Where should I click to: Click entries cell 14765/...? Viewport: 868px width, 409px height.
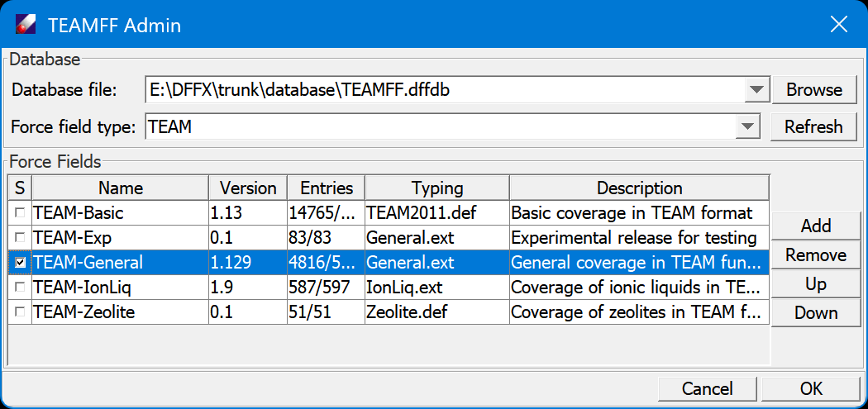326,213
